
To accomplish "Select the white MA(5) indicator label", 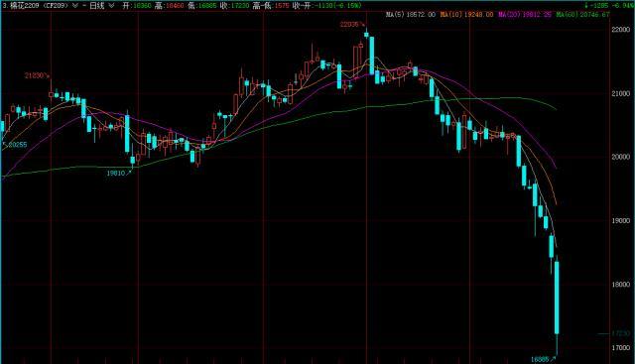I will click(x=411, y=15).
